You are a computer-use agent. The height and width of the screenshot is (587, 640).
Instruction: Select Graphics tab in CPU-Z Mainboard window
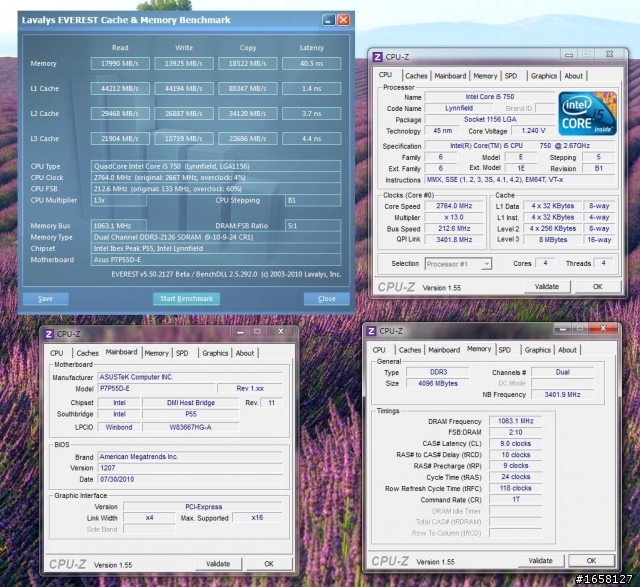[x=215, y=353]
